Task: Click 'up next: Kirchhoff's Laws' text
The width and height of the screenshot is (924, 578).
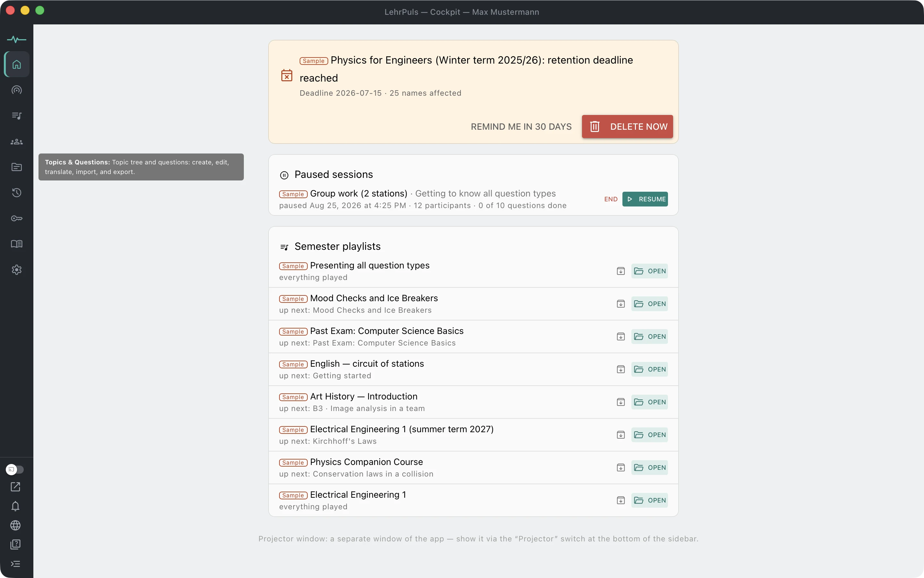Action: (328, 441)
